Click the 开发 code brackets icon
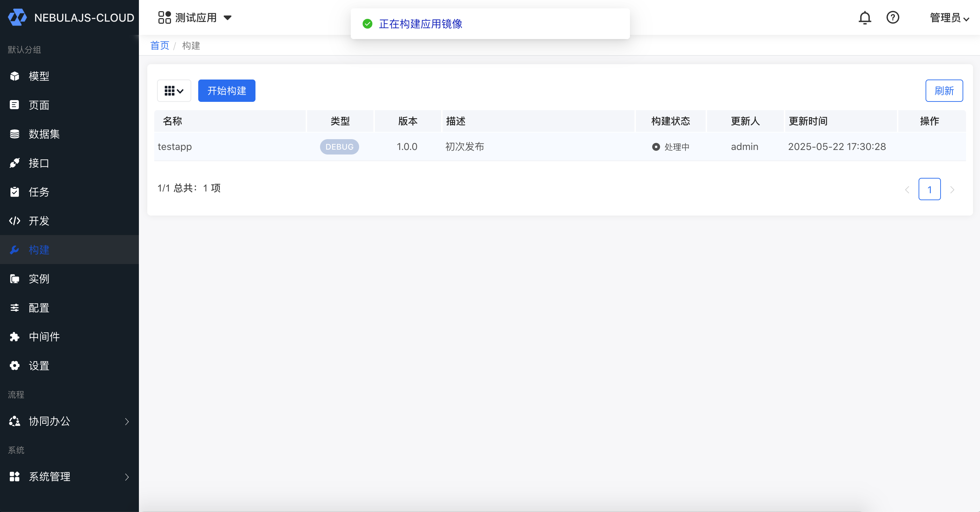 click(14, 221)
